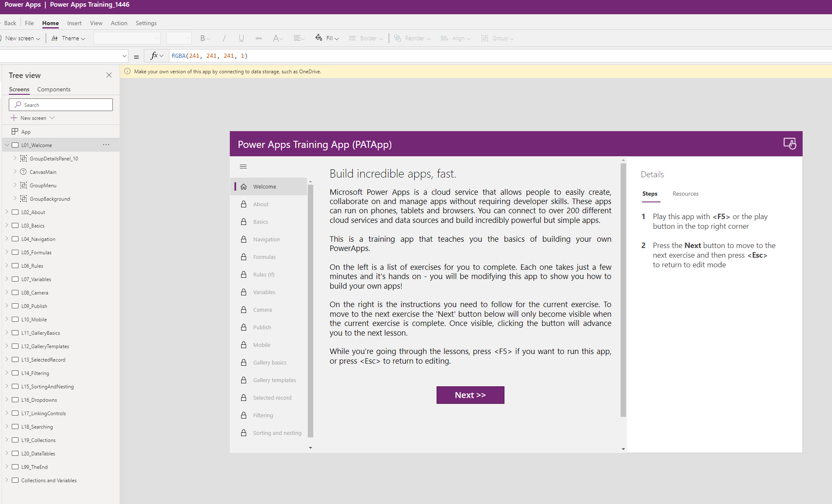The image size is (832, 504).
Task: Select the L08_Camera screen
Action: (x=35, y=292)
